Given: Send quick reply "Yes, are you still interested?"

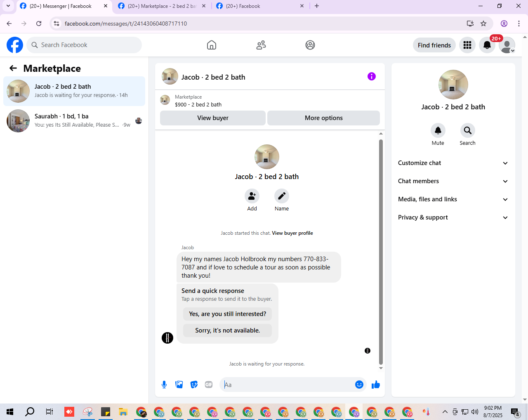Looking at the screenshot, I should (228, 314).
